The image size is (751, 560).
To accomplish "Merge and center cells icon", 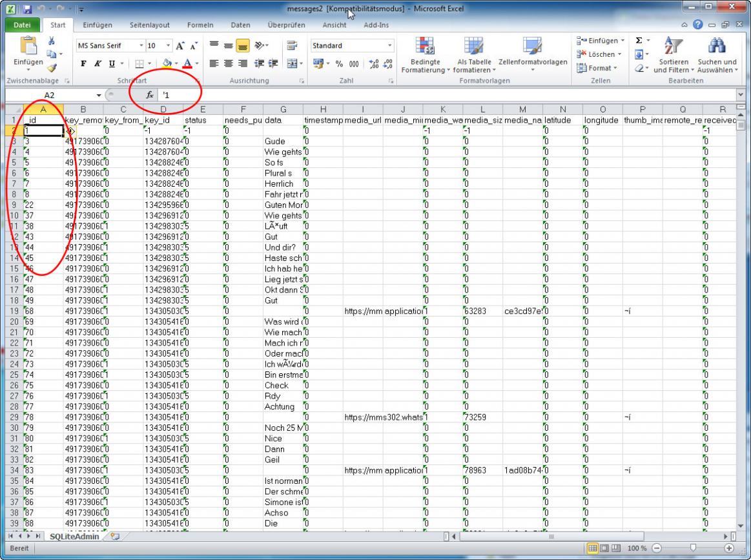I will point(291,63).
